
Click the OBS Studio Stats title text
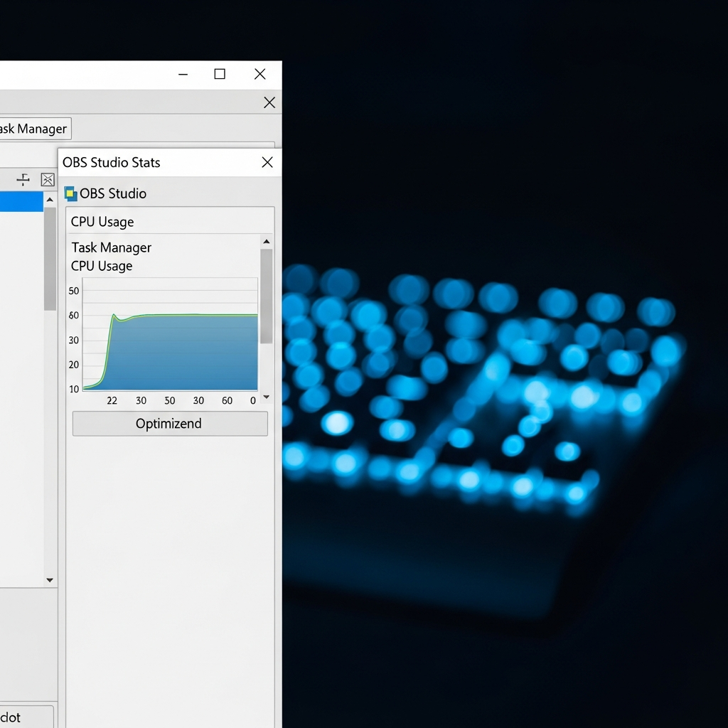[112, 163]
